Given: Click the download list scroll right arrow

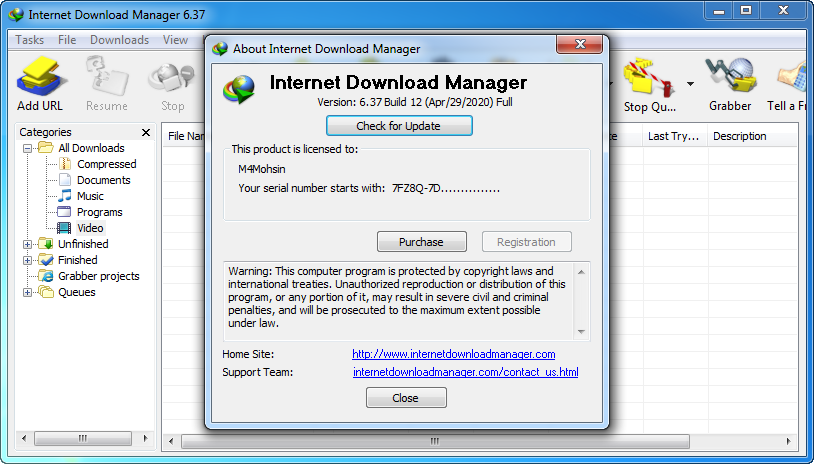Looking at the screenshot, I should coord(789,442).
